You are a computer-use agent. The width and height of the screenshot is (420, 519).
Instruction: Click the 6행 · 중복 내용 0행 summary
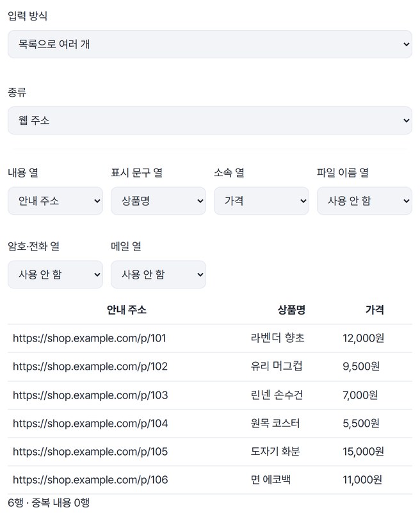tap(49, 503)
